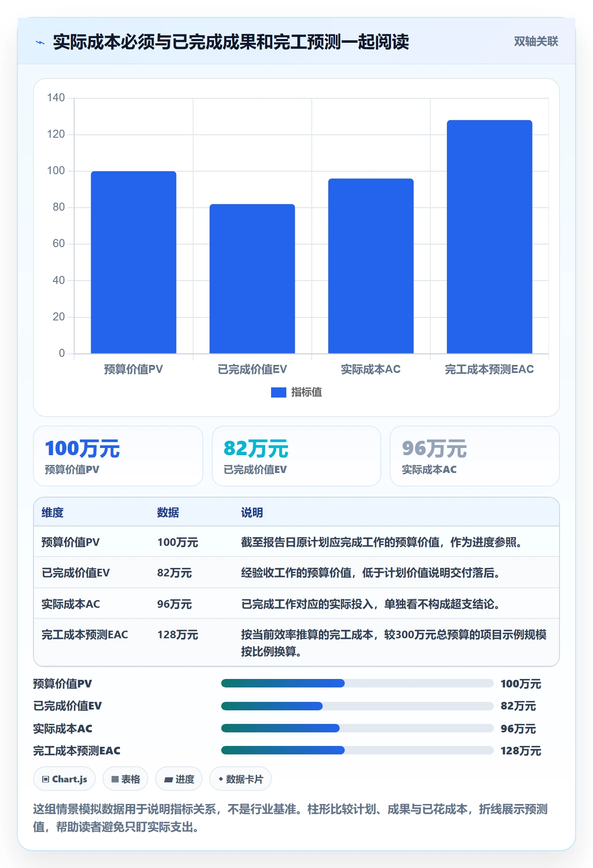The height and width of the screenshot is (868, 593).
Task: Select the 实际成本AC bar in chart
Action: point(371,266)
